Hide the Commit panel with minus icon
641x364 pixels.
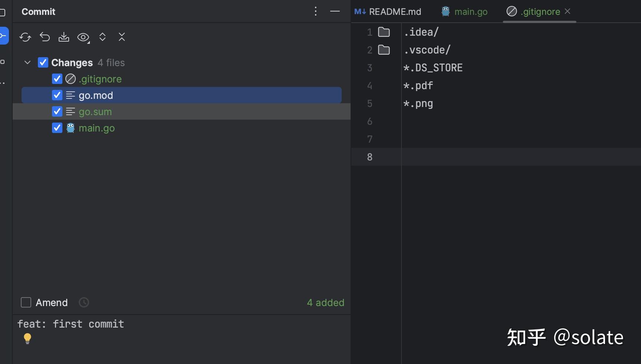pyautogui.click(x=335, y=12)
